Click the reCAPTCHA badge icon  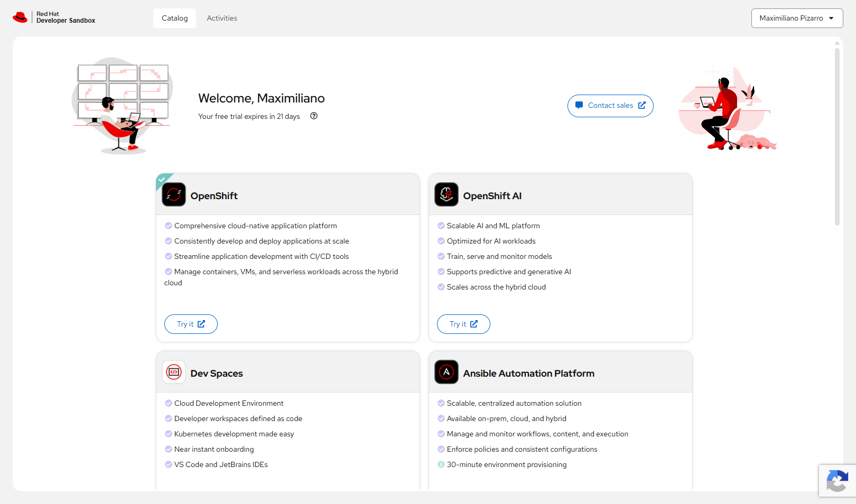[838, 481]
